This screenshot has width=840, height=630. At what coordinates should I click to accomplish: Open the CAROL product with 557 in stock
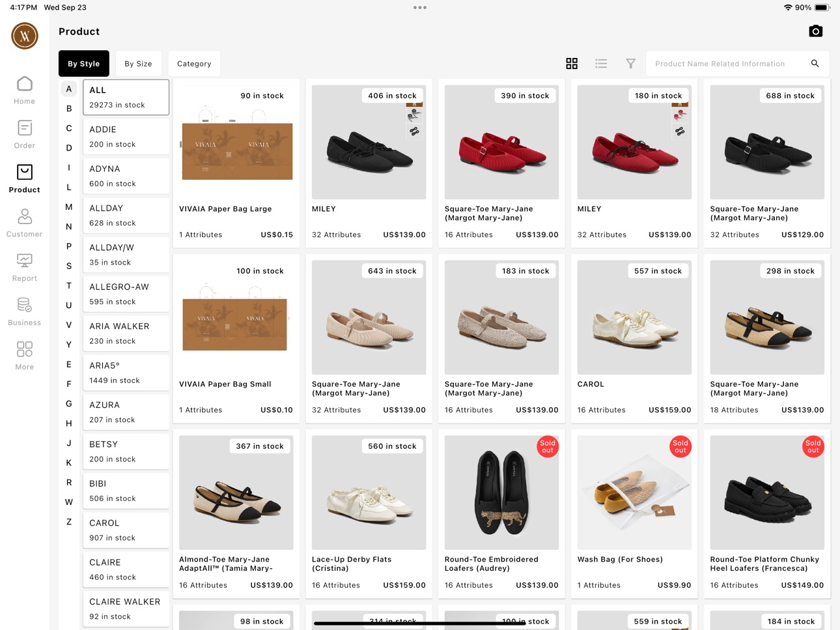(634, 339)
